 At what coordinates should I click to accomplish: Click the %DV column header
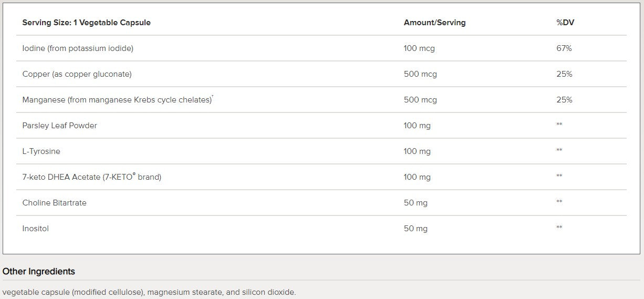[x=566, y=23]
